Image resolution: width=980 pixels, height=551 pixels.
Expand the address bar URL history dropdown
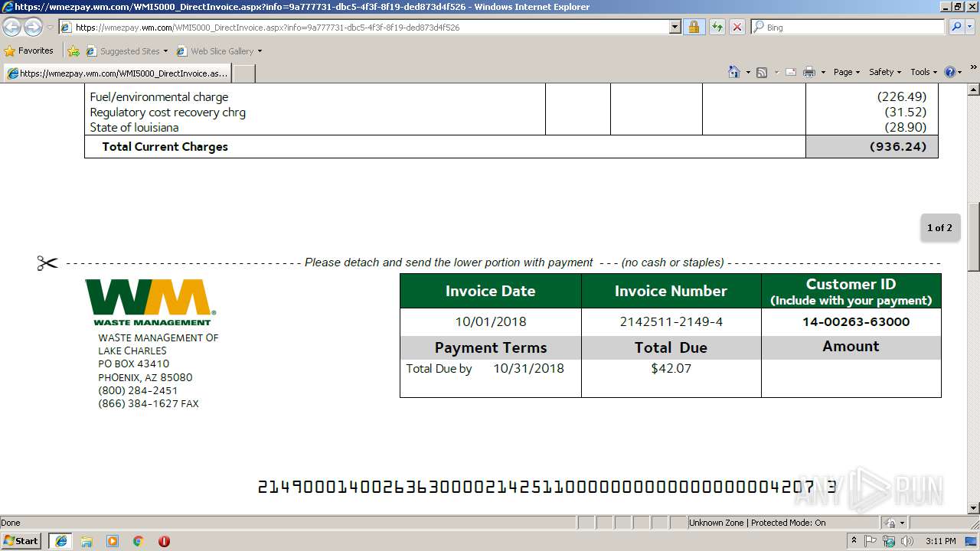pos(675,27)
